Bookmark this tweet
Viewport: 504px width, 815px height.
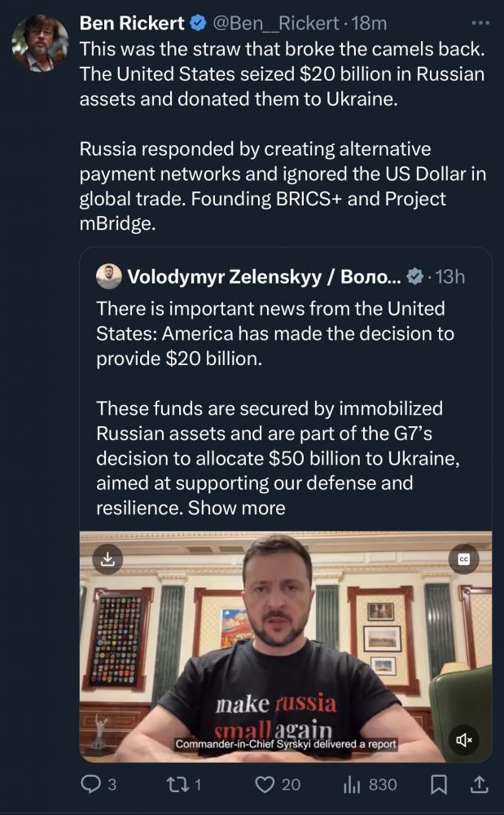[x=440, y=784]
